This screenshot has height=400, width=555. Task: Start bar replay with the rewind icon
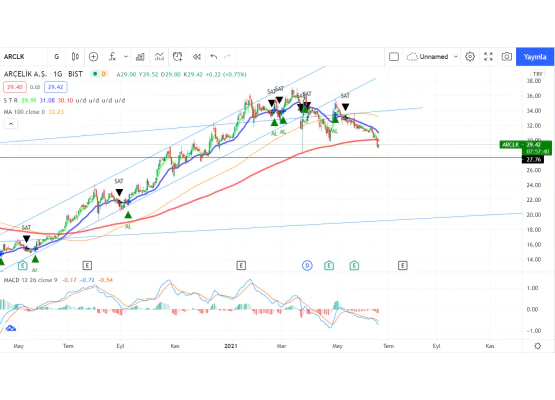click(x=197, y=57)
